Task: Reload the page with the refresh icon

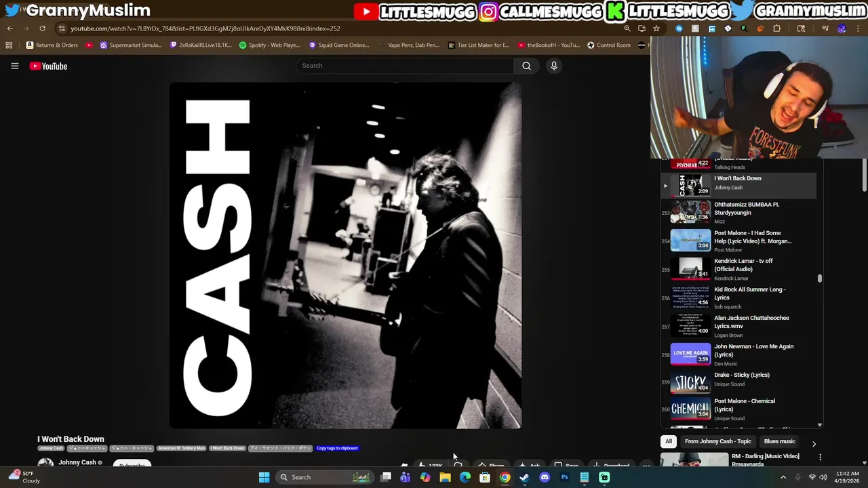Action: coord(42,28)
